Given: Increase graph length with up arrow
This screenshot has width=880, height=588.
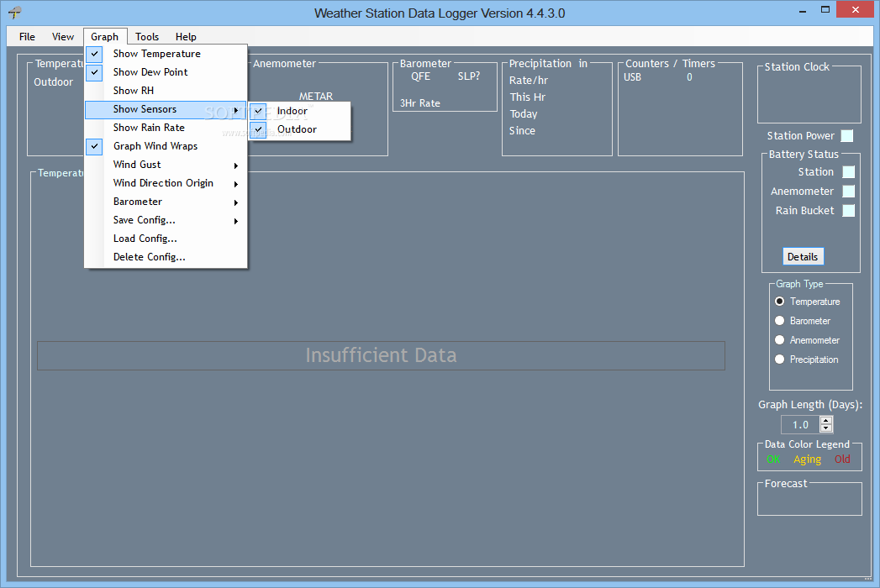Looking at the screenshot, I should click(x=826, y=421).
